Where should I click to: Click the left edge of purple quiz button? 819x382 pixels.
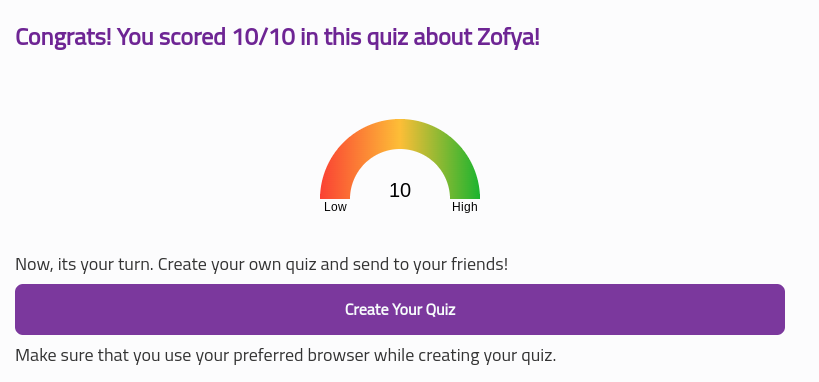[x=21, y=309]
